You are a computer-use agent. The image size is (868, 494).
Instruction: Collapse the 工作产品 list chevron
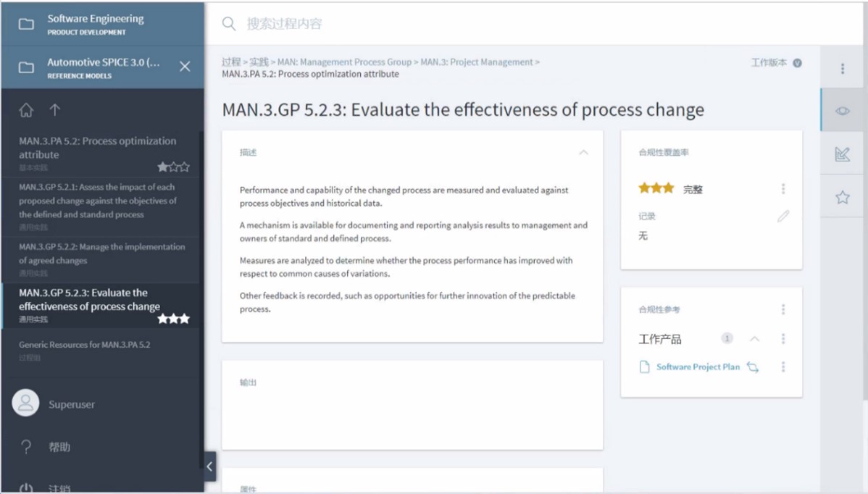(754, 338)
